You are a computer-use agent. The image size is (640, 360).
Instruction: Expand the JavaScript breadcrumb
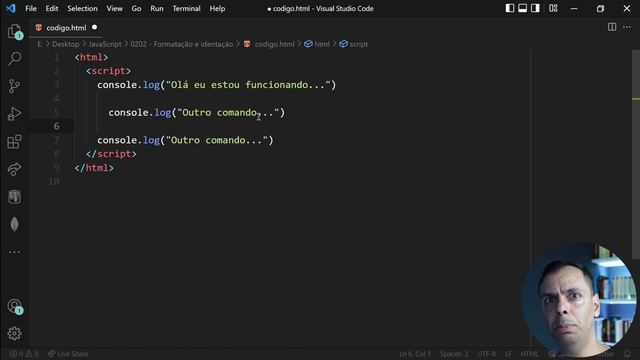pyautogui.click(x=105, y=44)
